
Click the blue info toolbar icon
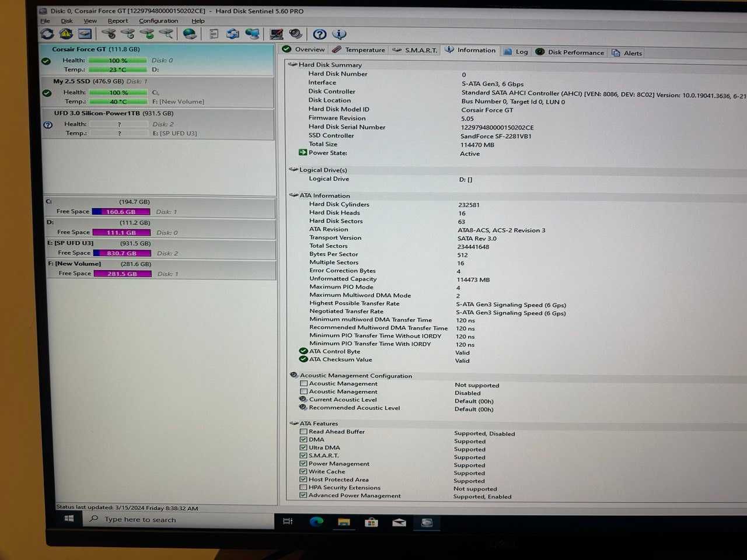(x=339, y=34)
